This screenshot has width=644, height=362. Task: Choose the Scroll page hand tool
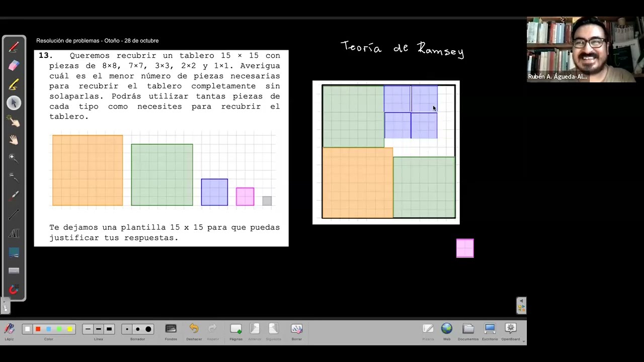[14, 140]
